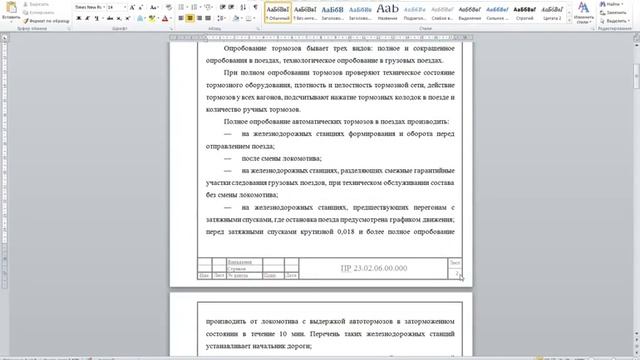Center the paragraph text
Viewport: 640px width, 360px height.
coord(190,18)
